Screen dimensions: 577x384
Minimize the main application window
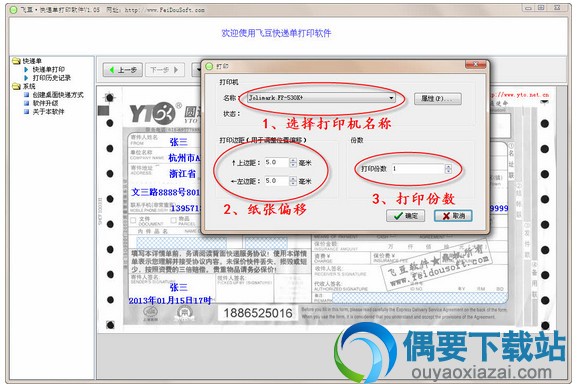pos(528,8)
